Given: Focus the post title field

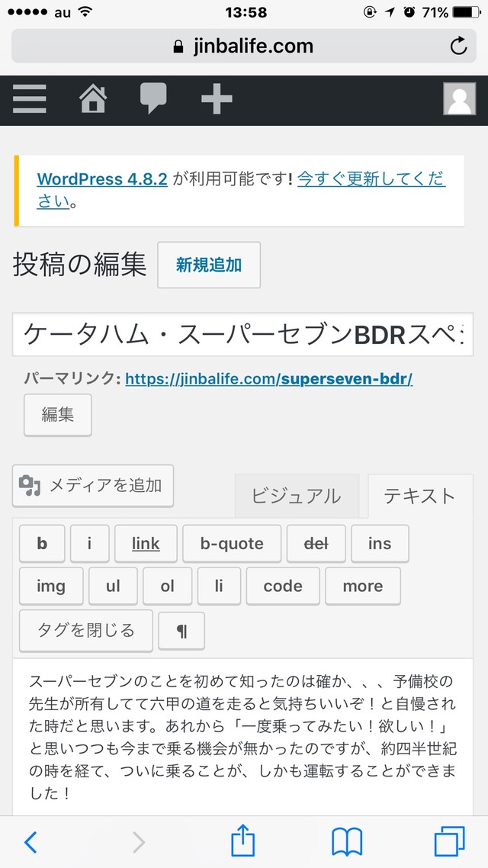Looking at the screenshot, I should pyautogui.click(x=242, y=334).
